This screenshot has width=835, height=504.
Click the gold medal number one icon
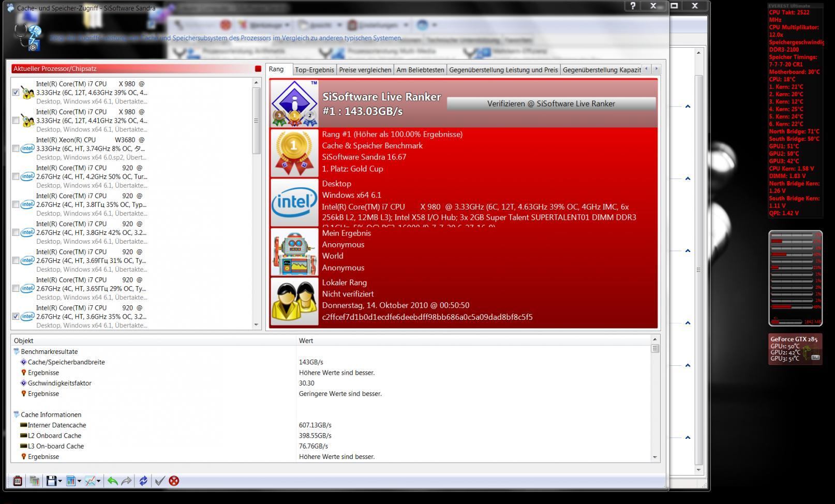[294, 152]
